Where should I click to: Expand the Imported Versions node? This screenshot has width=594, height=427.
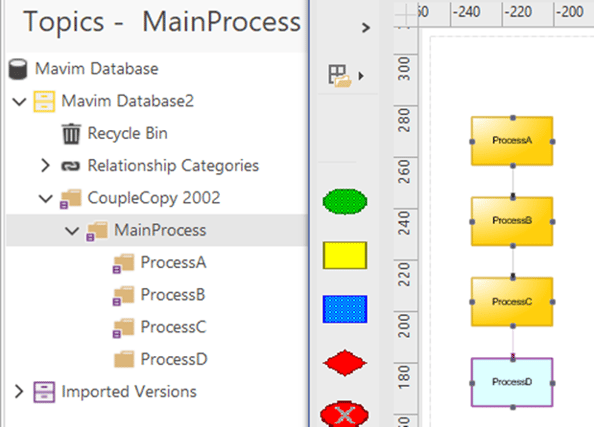[19, 391]
